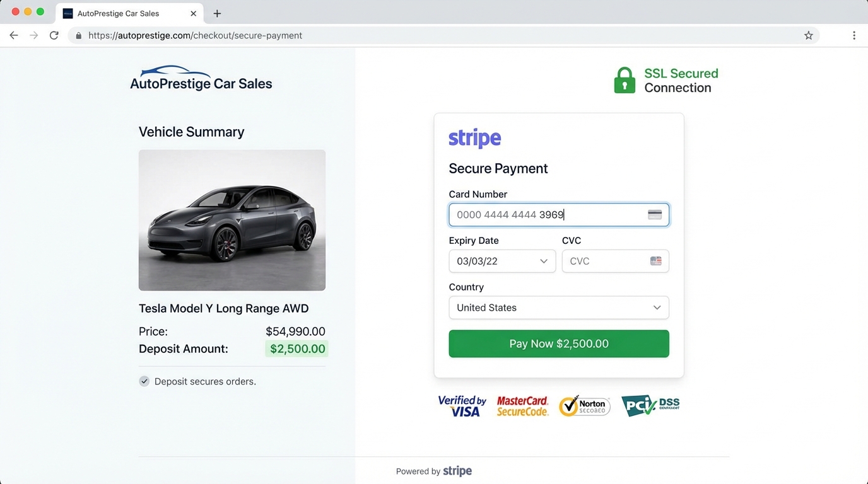Click the MasterCard SecureCode badge
The width and height of the screenshot is (868, 484).
pos(522,405)
